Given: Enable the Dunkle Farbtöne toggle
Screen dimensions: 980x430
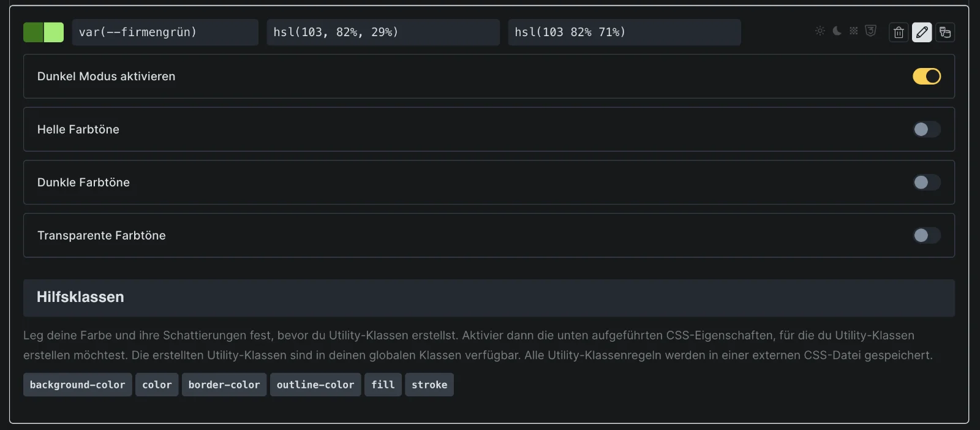Looking at the screenshot, I should point(927,183).
